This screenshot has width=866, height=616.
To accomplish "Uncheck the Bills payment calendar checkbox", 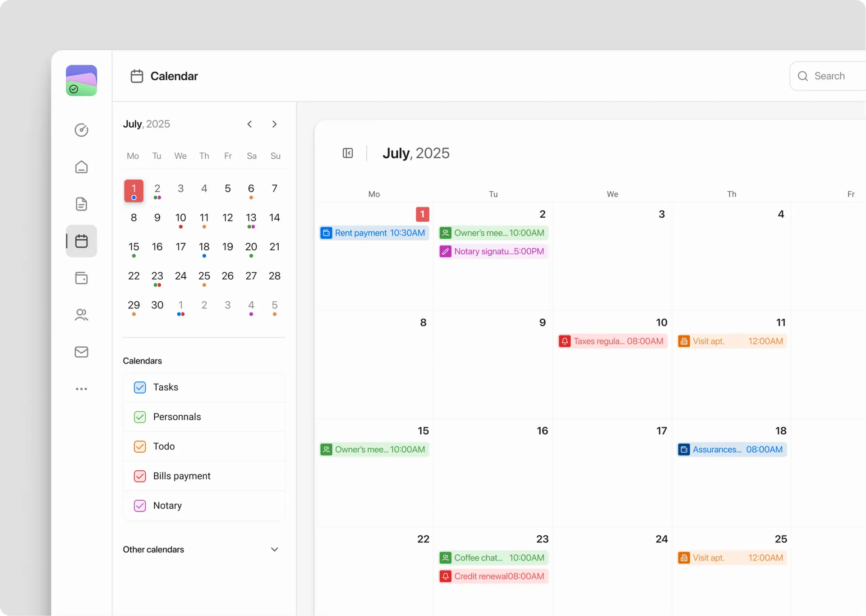I will coord(140,476).
